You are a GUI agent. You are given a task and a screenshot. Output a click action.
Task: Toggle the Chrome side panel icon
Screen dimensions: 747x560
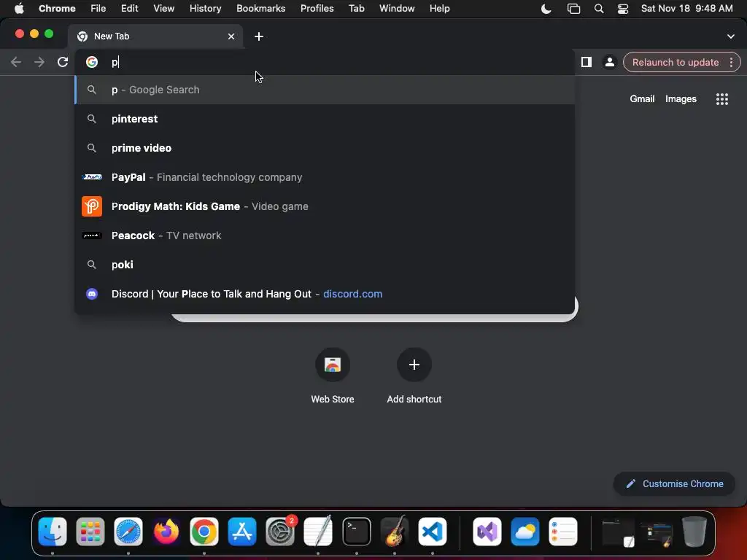(587, 62)
